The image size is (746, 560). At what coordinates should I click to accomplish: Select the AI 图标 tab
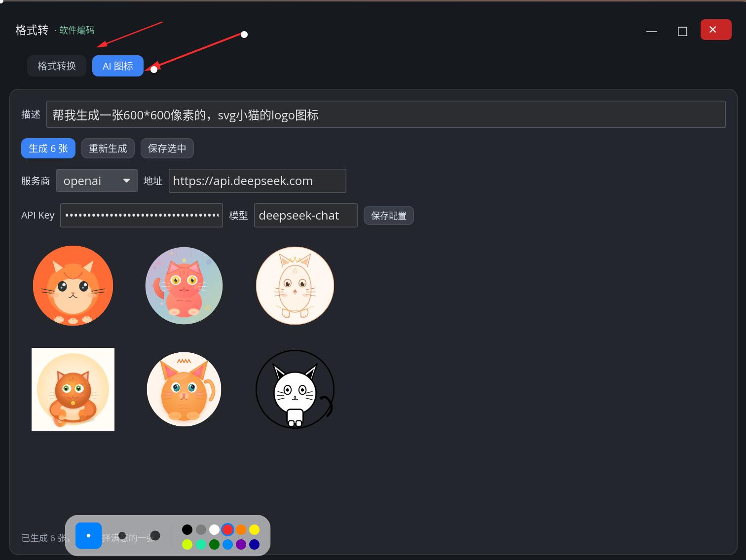click(118, 66)
